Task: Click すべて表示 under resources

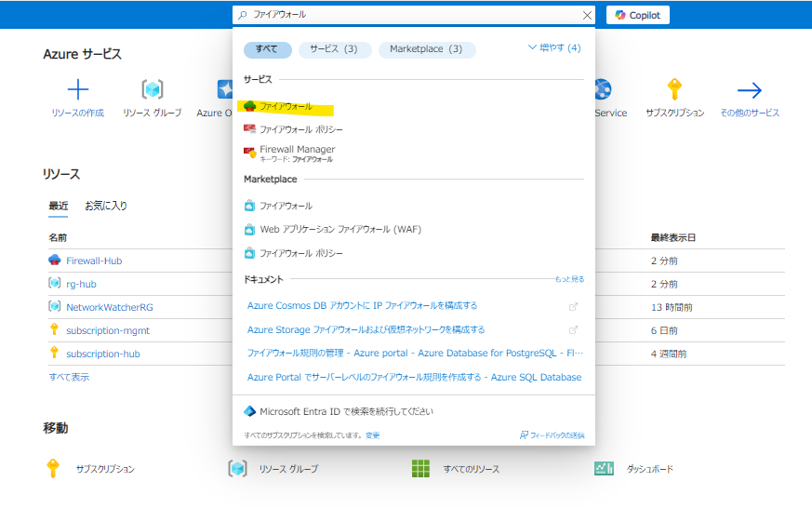Action: (x=69, y=377)
